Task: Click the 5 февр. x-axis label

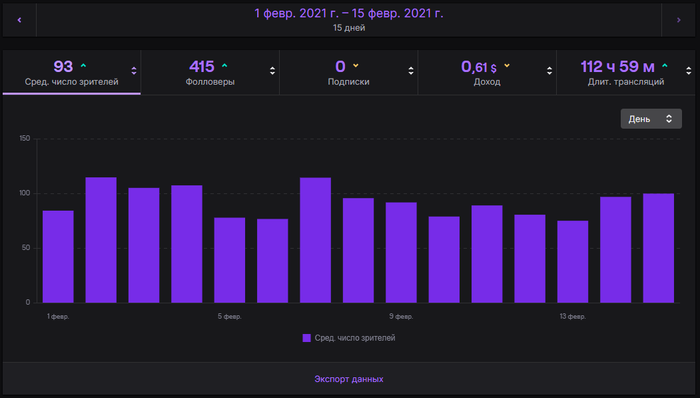Action: 229,316
